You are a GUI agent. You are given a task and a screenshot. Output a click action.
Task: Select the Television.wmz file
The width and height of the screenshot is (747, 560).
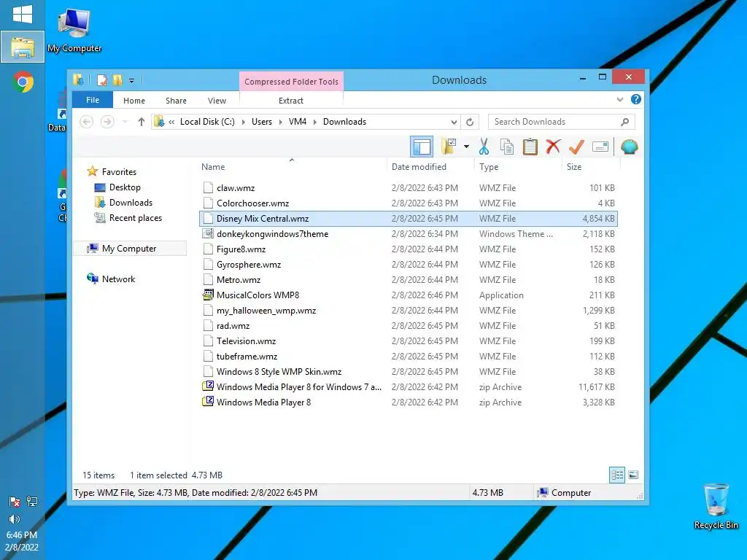pos(409,341)
